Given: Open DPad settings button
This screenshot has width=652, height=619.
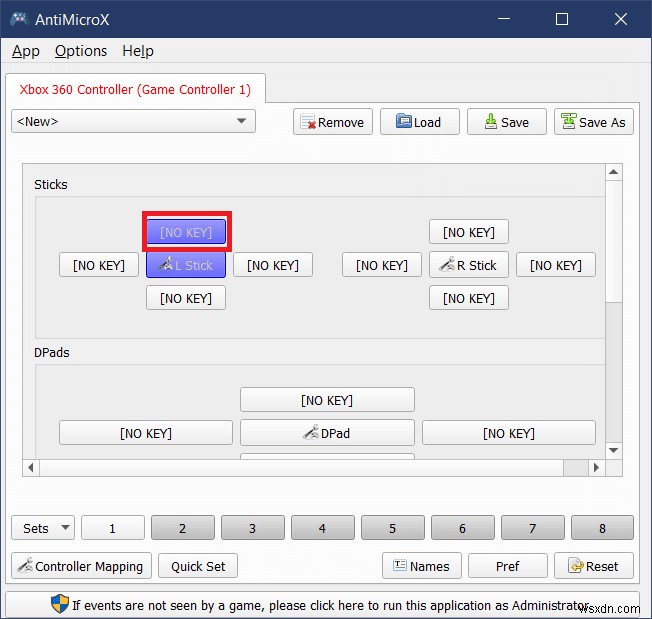Looking at the screenshot, I should pyautogui.click(x=327, y=433).
